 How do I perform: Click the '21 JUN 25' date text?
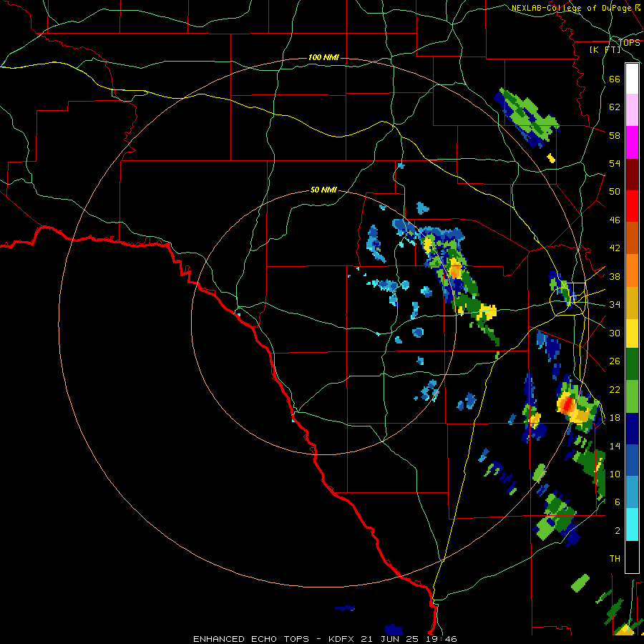tap(389, 639)
